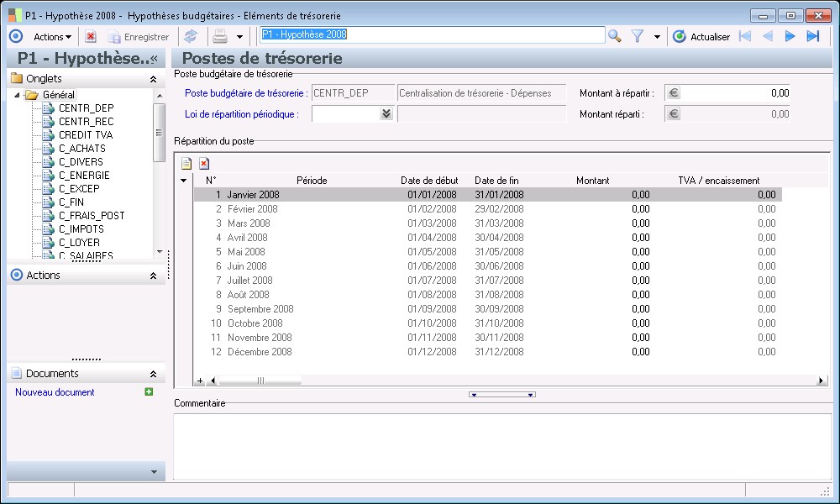Image resolution: width=840 pixels, height=504 pixels.
Task: Click the search magnifier icon
Action: pos(615,36)
